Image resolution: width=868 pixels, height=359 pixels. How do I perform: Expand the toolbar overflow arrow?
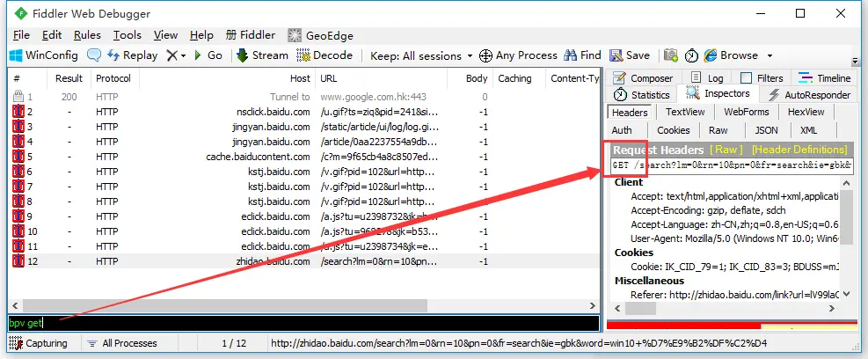coord(856,61)
